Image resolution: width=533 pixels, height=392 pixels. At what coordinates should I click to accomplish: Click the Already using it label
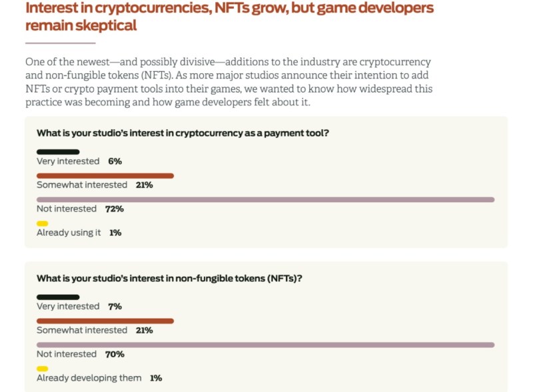(69, 233)
